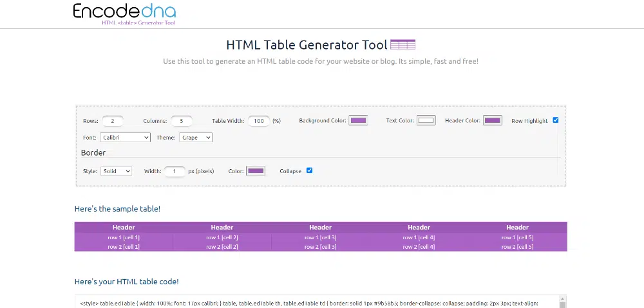Change the Header Color swatch

point(493,120)
